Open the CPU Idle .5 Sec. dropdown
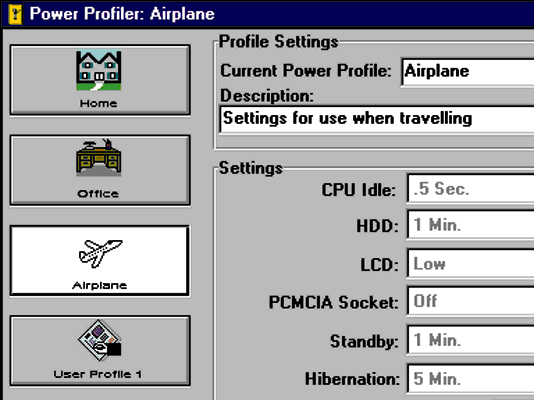Viewport: 534px width, 400px height. pyautogui.click(x=470, y=188)
